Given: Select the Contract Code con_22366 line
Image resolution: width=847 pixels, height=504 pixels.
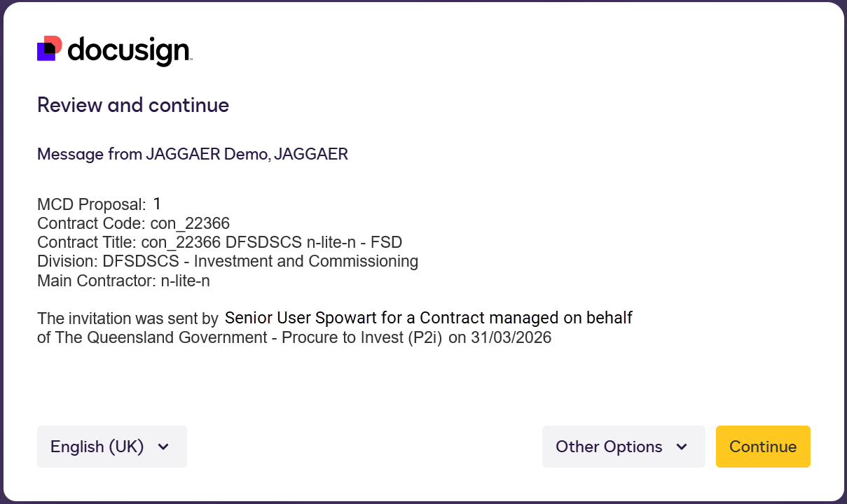Looking at the screenshot, I should click(x=133, y=223).
